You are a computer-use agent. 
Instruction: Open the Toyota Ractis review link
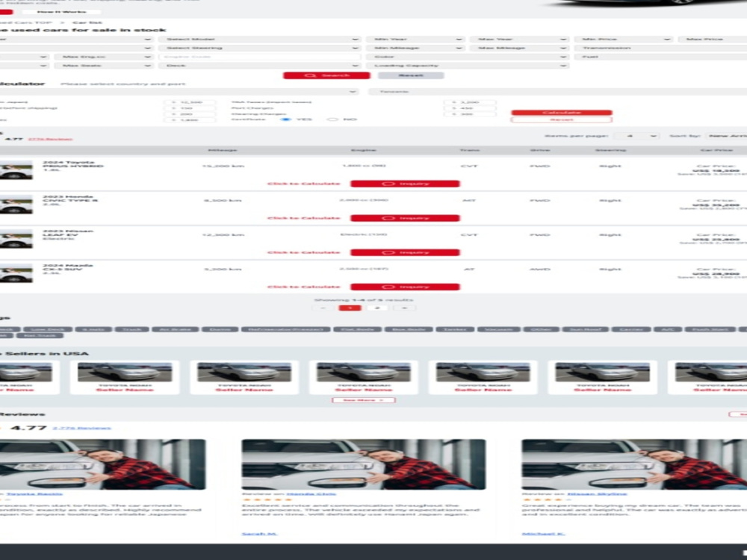[34, 494]
